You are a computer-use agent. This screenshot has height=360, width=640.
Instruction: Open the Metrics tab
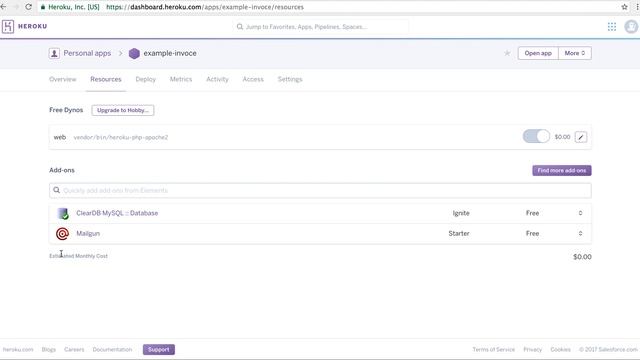coord(181,79)
